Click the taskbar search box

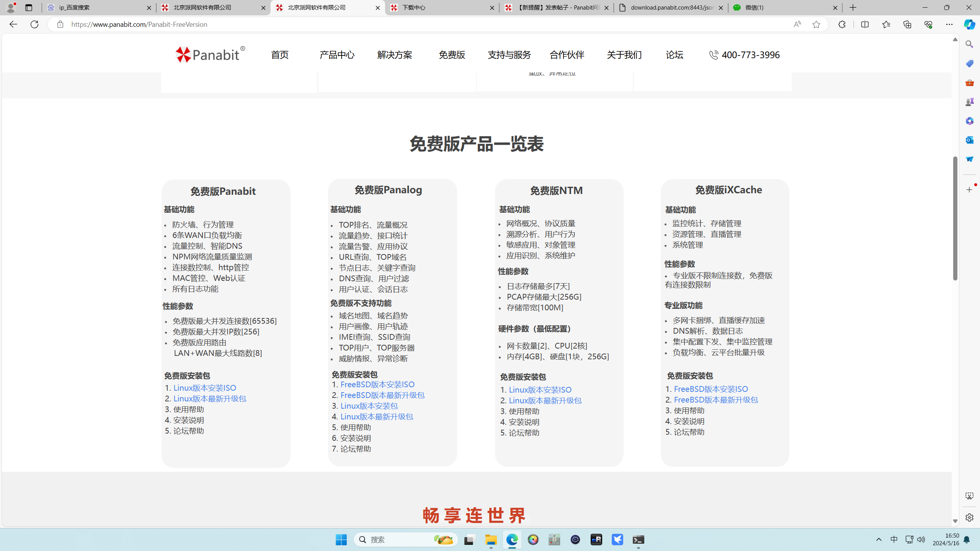coord(406,540)
